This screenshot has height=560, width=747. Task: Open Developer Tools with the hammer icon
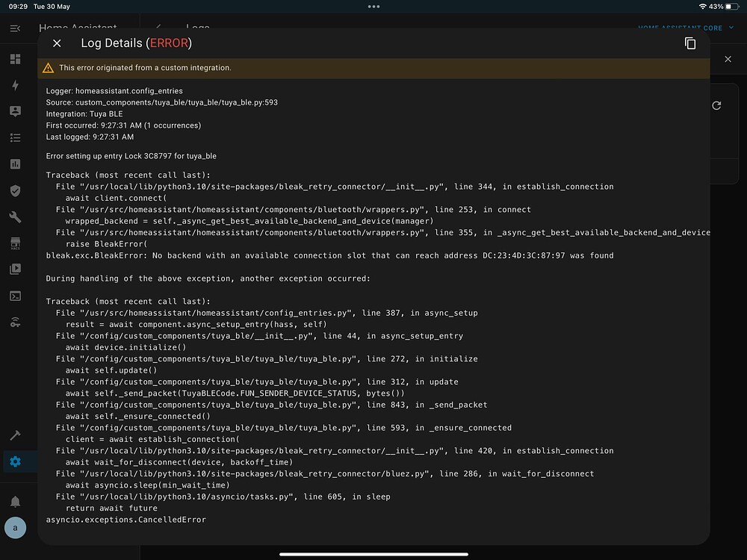click(x=16, y=435)
